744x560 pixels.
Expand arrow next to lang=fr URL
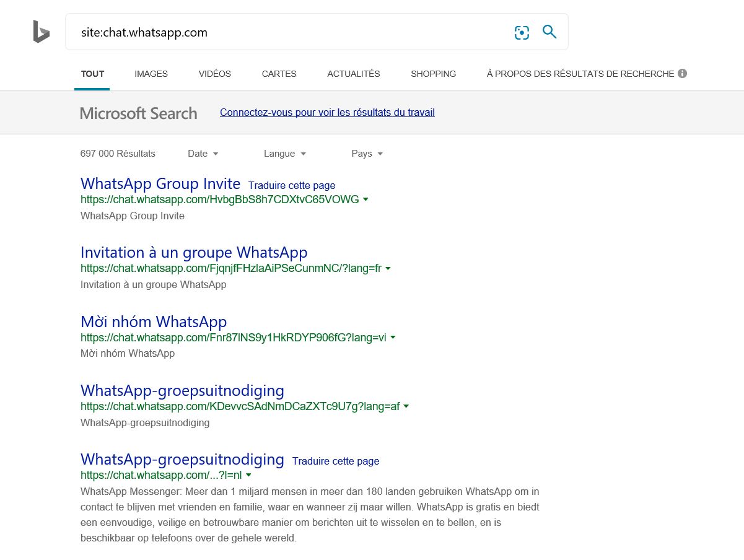point(388,269)
